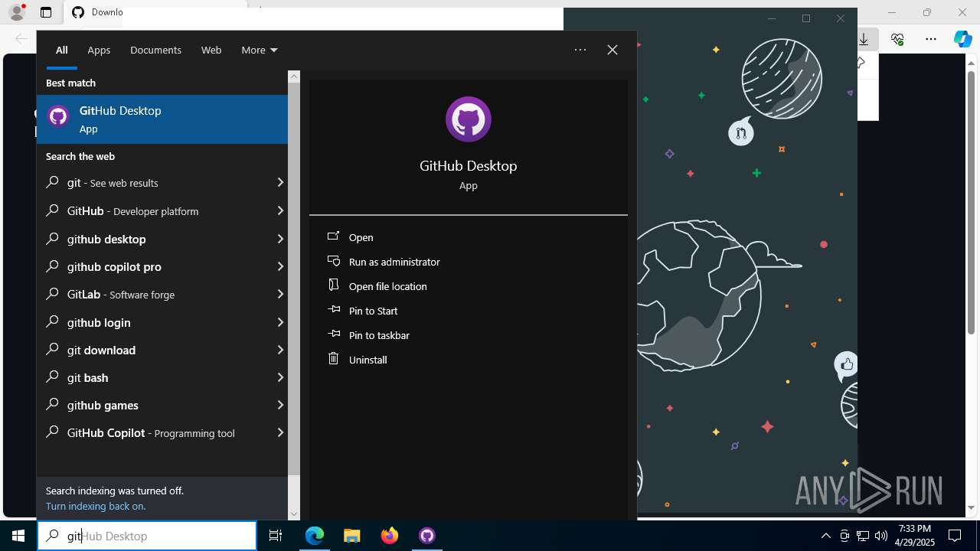Open the More filter dropdown
The height and width of the screenshot is (551, 980).
(259, 50)
